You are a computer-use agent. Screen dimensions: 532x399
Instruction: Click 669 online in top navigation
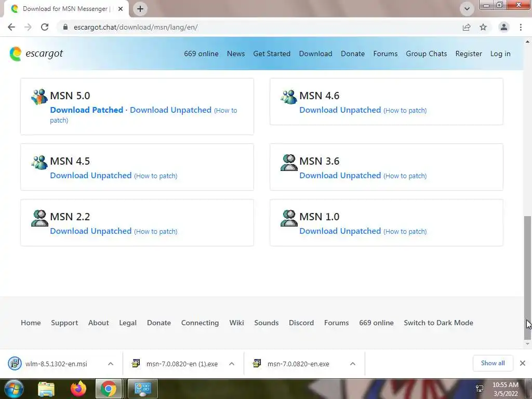pos(201,54)
